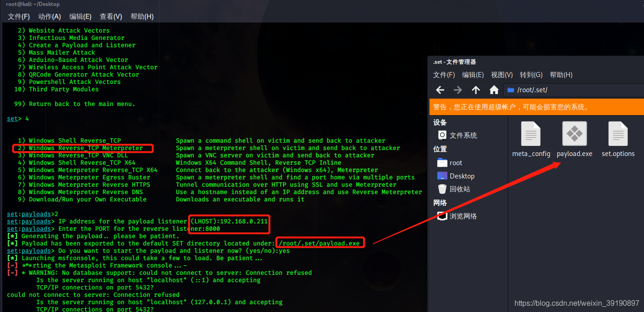Image resolution: width=644 pixels, height=312 pixels.
Task: Click reverse listener port line 8000
Action: click(113, 228)
